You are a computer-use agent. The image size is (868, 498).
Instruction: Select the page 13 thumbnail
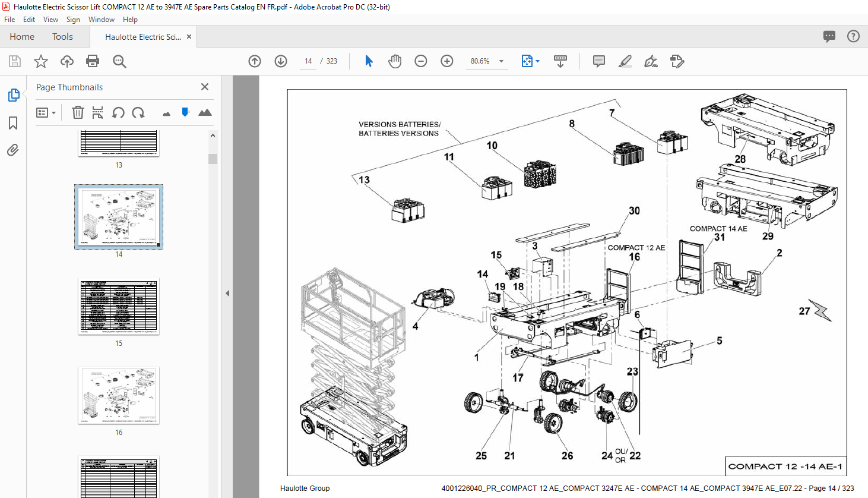click(x=119, y=143)
